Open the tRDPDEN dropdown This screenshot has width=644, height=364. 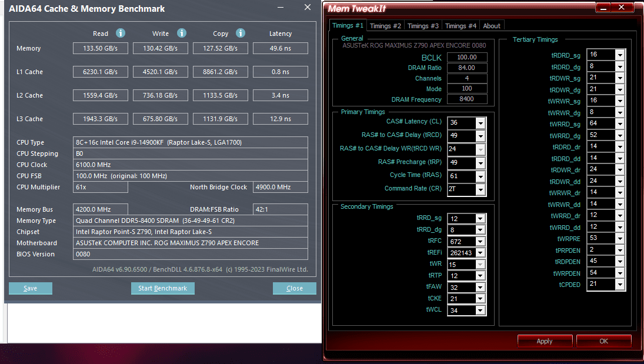tap(620, 261)
